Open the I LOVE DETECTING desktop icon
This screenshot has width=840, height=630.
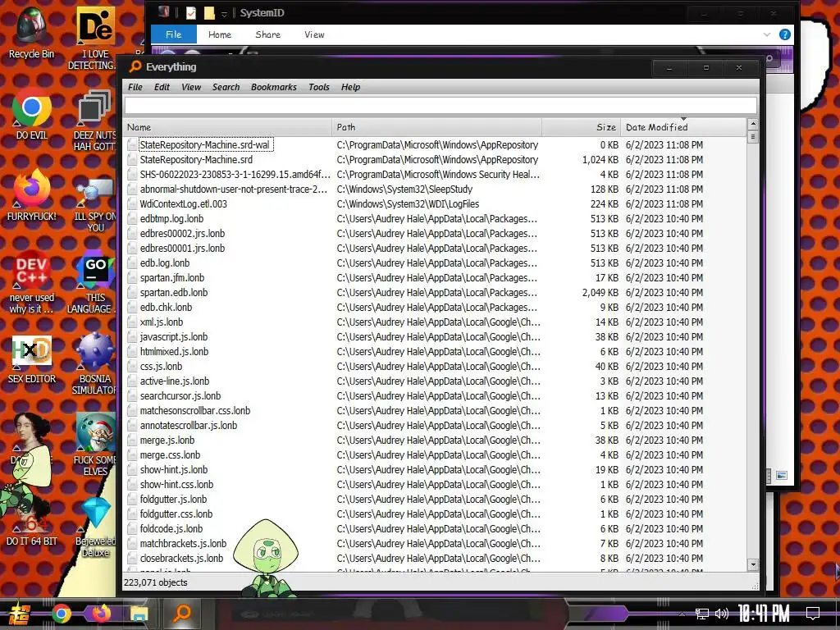click(x=94, y=38)
